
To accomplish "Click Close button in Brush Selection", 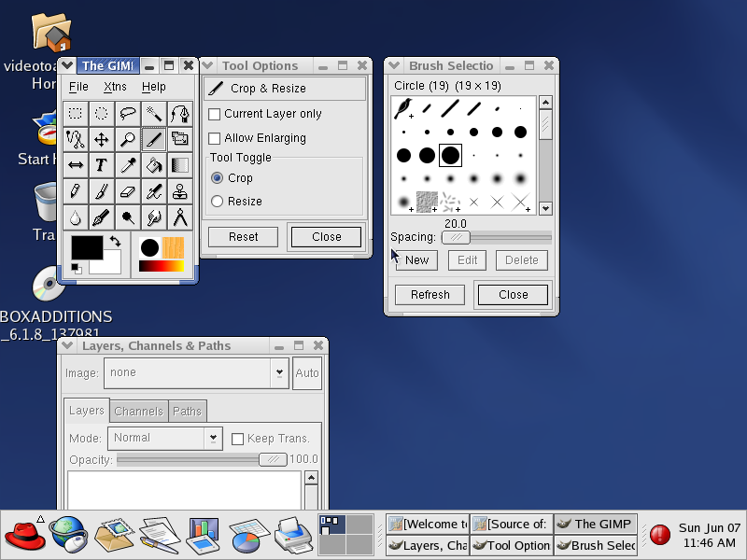I will click(513, 295).
